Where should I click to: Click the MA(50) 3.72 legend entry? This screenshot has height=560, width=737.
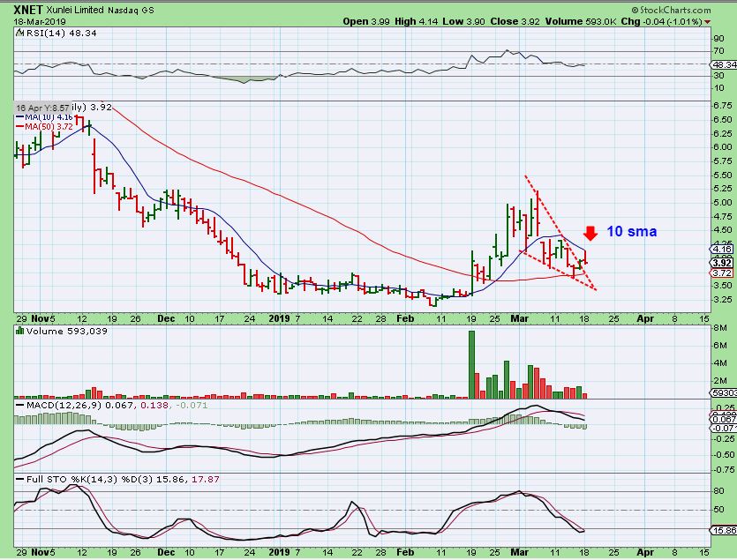[45, 126]
